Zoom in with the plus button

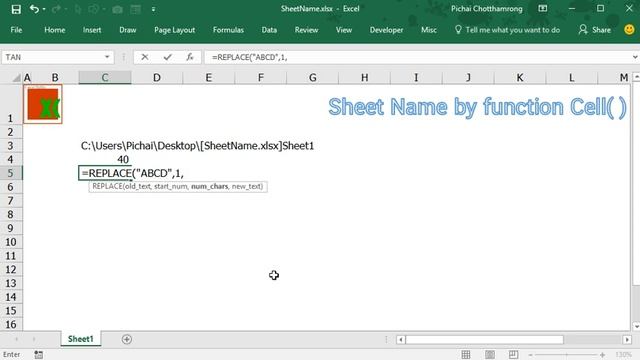click(602, 355)
